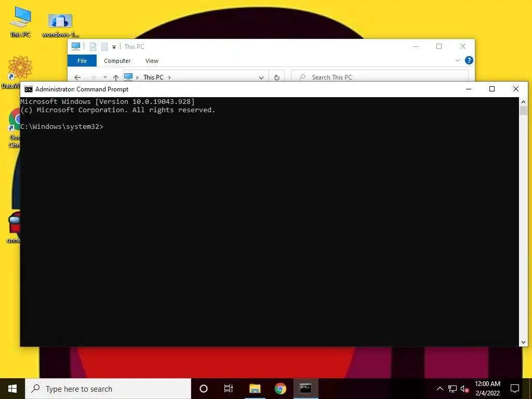Click the Microsoft Corporation copyright line

(118, 110)
